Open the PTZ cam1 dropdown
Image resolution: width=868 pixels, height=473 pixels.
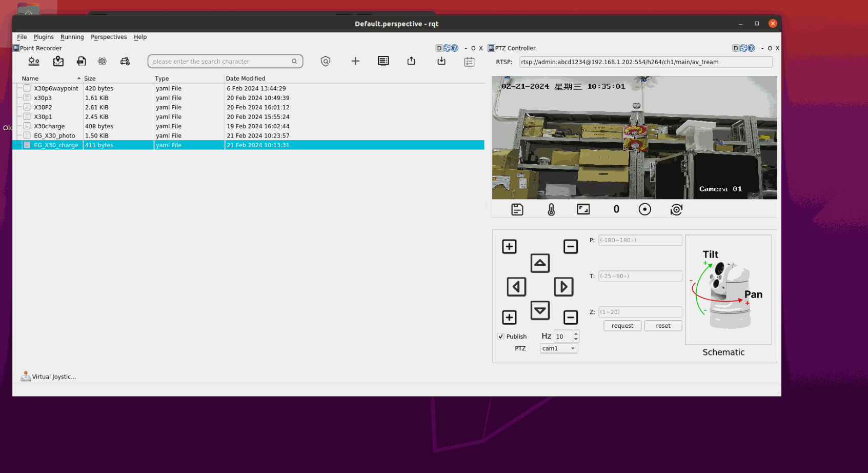tap(558, 348)
